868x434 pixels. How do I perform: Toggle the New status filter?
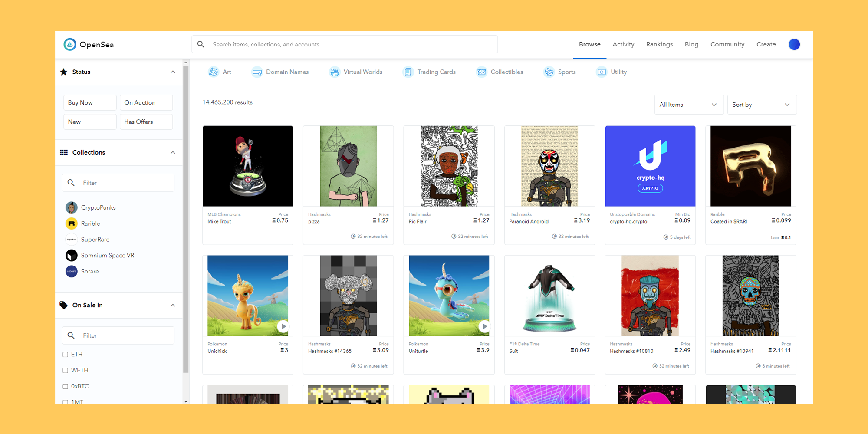[90, 122]
